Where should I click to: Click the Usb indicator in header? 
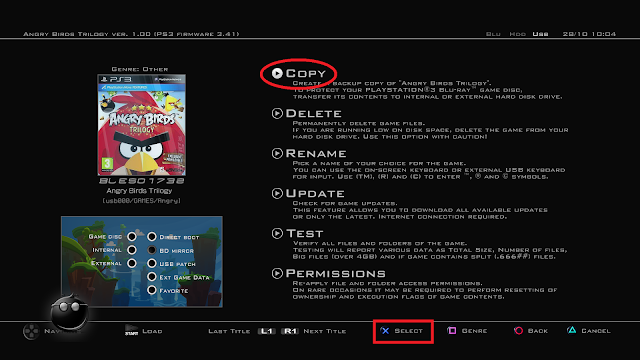click(540, 34)
